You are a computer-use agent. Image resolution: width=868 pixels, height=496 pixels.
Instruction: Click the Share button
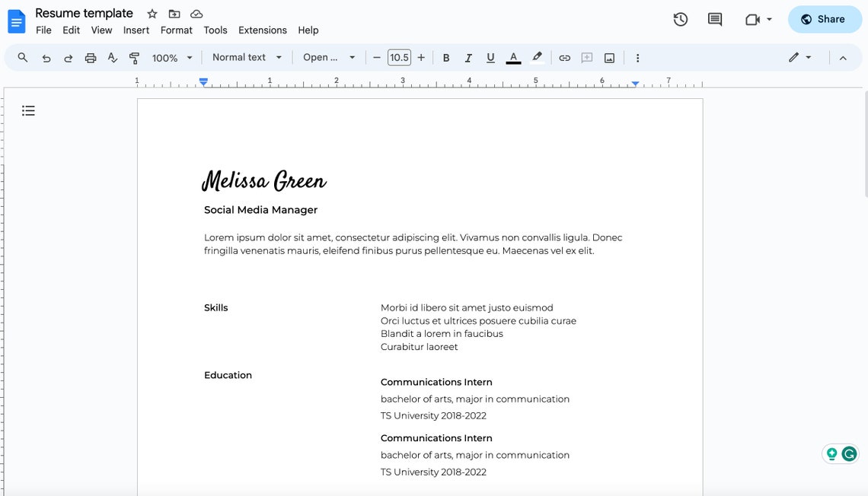825,19
